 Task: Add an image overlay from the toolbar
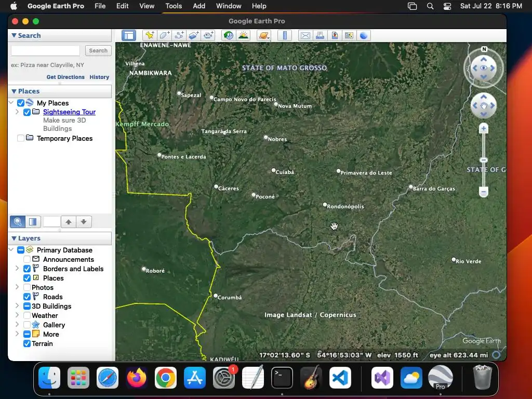tap(194, 35)
